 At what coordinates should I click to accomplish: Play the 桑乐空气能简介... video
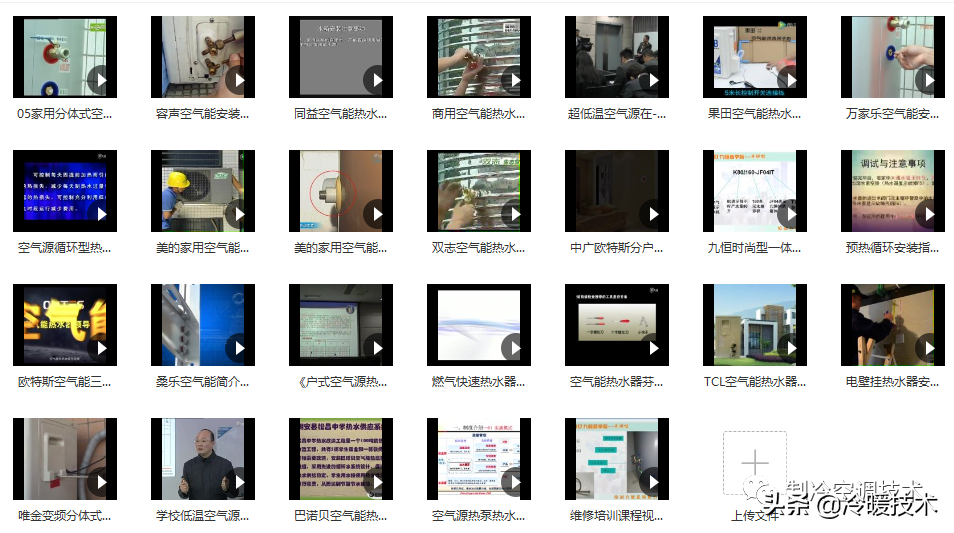coord(238,348)
